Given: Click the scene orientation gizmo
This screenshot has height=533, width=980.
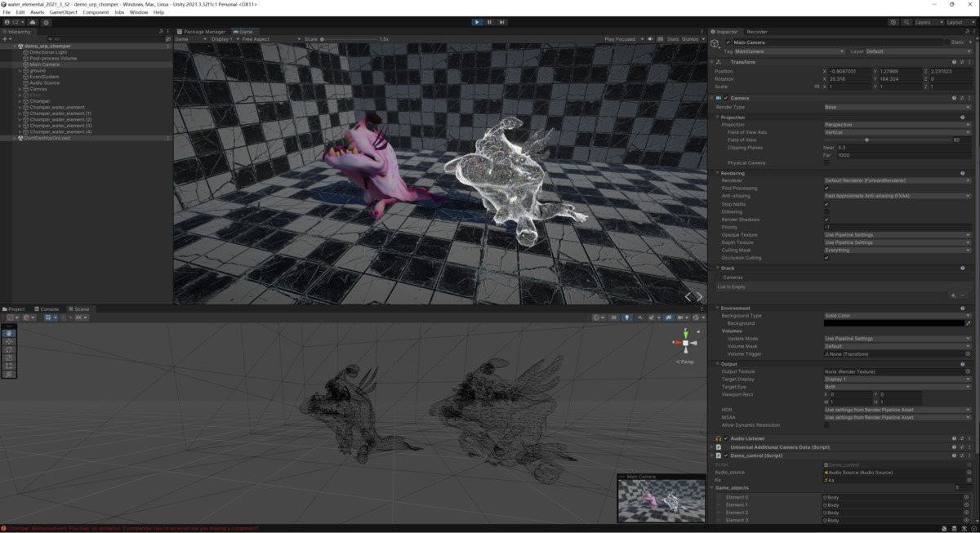Looking at the screenshot, I should [685, 344].
